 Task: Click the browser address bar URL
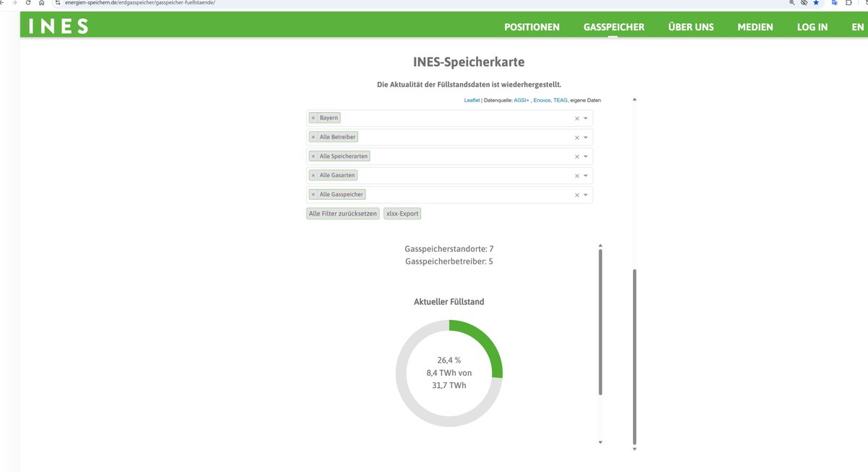140,3
